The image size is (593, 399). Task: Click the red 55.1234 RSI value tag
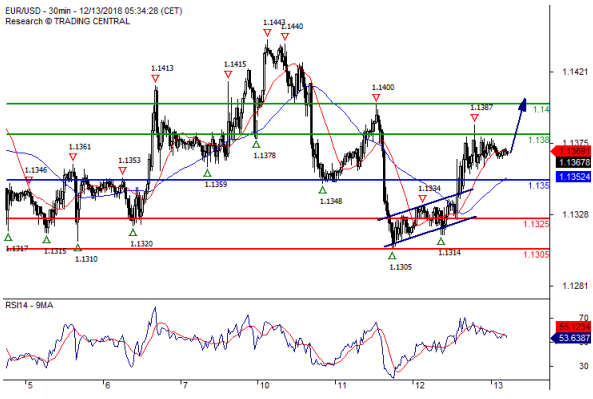(573, 326)
